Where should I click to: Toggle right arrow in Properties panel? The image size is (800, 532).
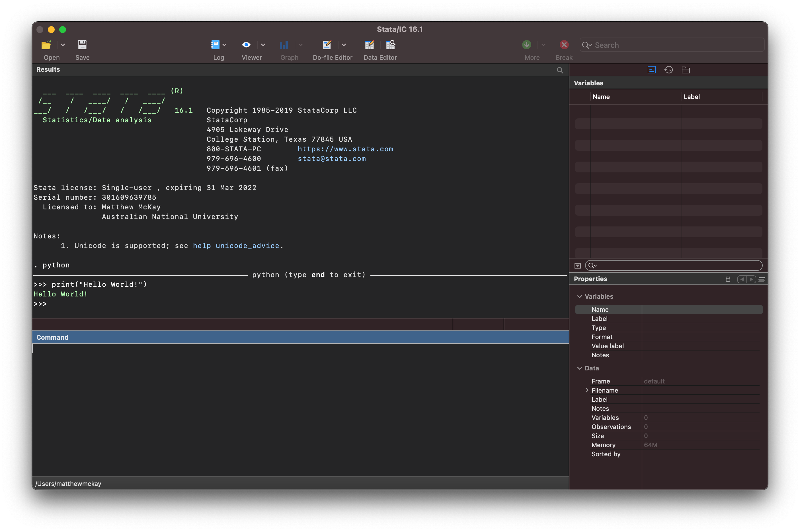[x=750, y=279]
